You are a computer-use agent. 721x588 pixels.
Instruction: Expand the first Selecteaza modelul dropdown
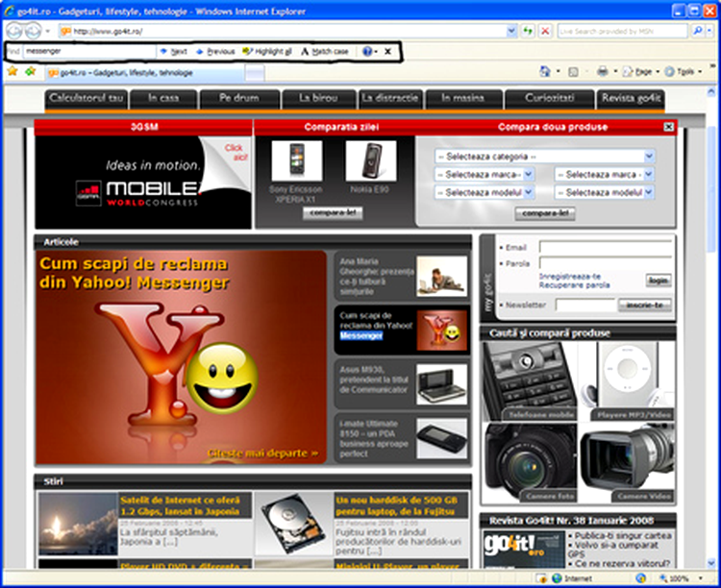485,192
